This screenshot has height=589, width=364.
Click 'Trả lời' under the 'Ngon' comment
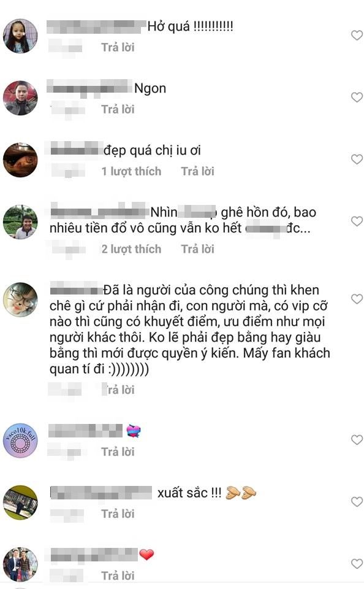tap(118, 109)
